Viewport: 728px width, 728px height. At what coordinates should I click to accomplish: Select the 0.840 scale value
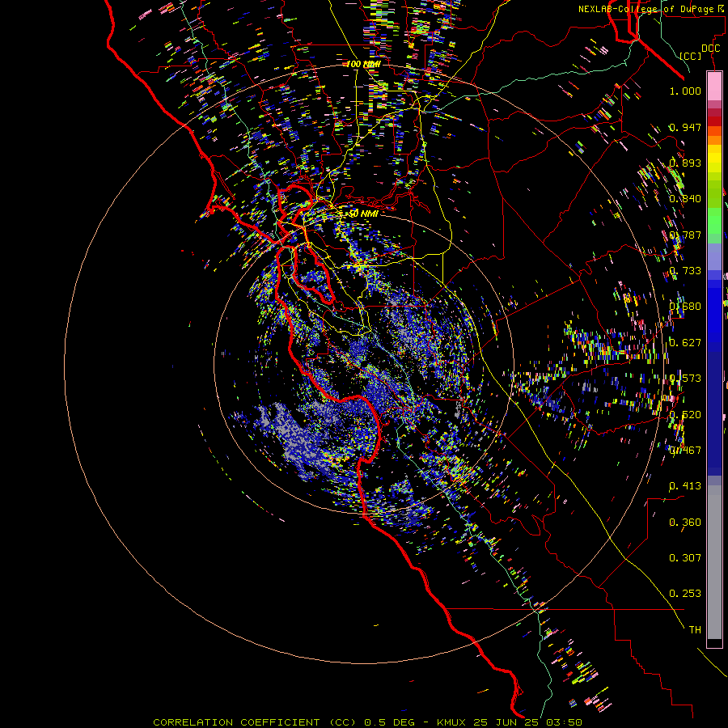pos(685,199)
